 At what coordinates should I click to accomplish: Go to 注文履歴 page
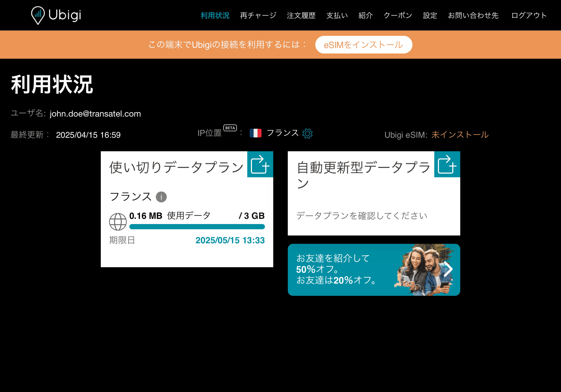click(301, 16)
